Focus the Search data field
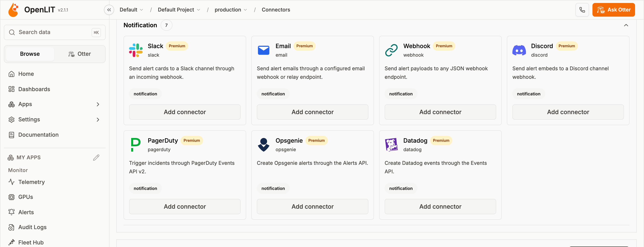The height and width of the screenshot is (247, 644). pos(55,32)
